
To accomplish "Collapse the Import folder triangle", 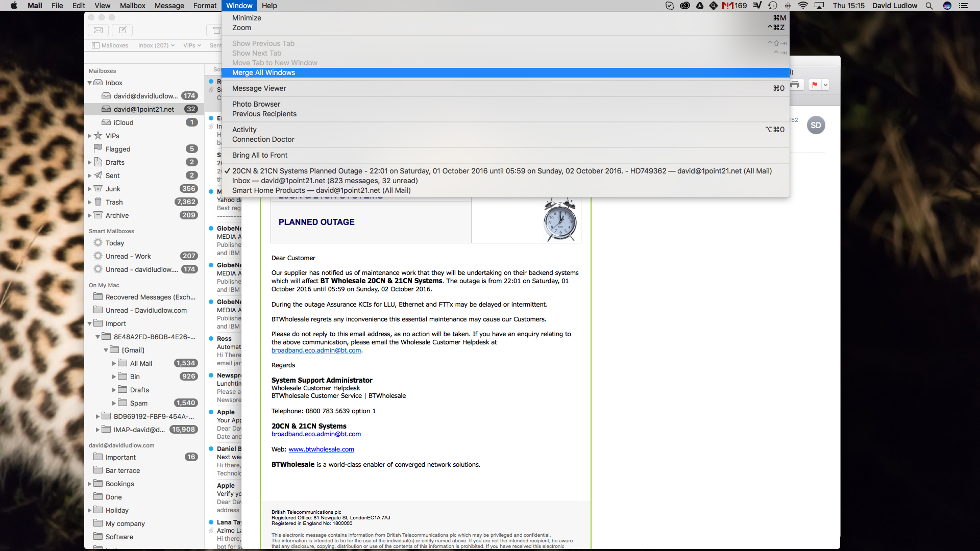I will 90,323.
